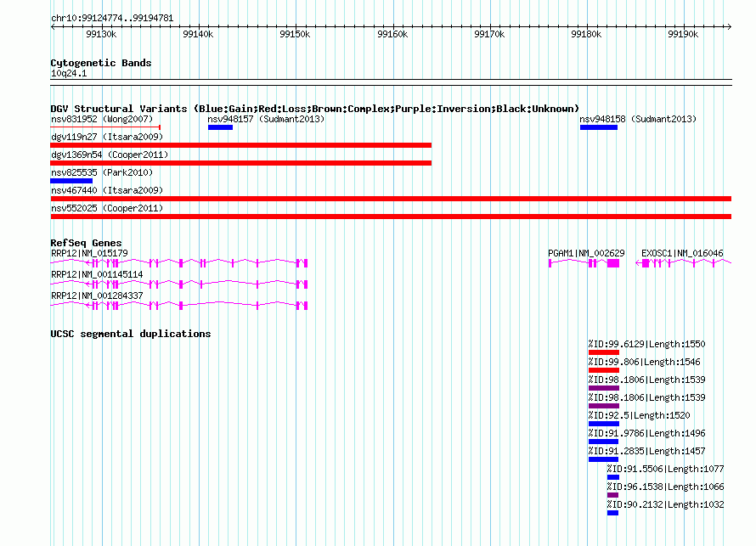Select the nsv825535 blue gain bar
The width and height of the screenshot is (756, 546).
(71, 181)
